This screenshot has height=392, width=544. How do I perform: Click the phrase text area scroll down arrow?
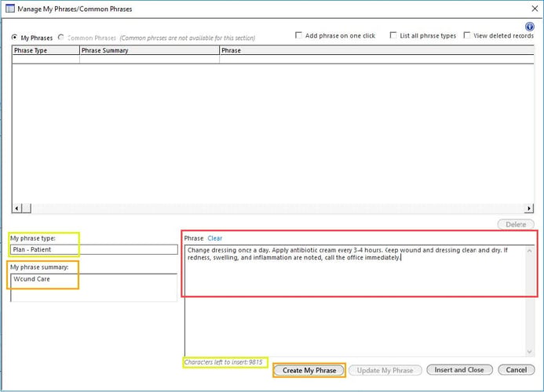tap(529, 351)
